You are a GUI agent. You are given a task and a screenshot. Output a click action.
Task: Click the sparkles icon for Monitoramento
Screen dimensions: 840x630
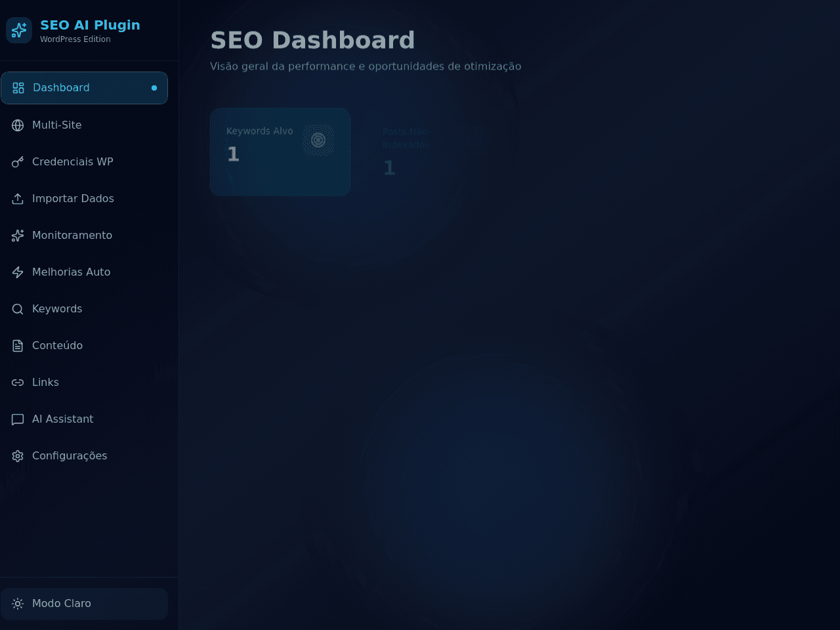click(x=18, y=236)
